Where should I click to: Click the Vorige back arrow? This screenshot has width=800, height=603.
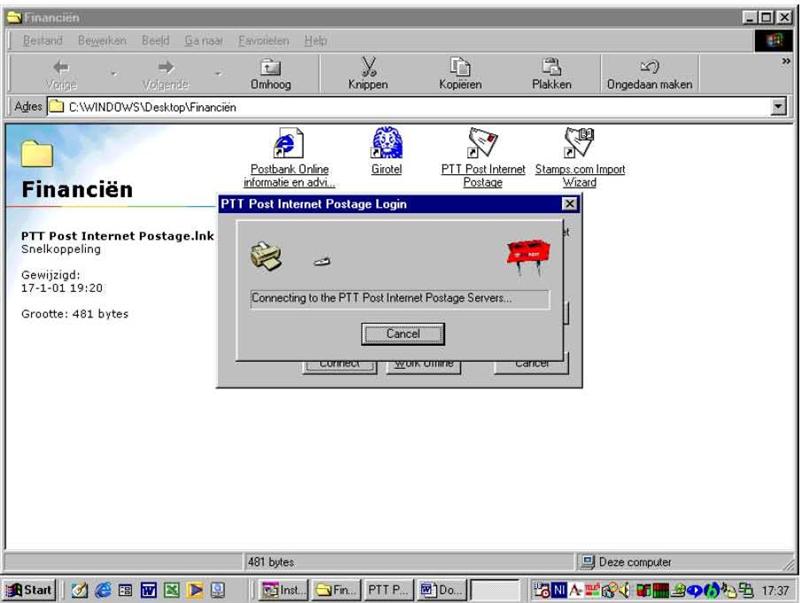(x=61, y=67)
